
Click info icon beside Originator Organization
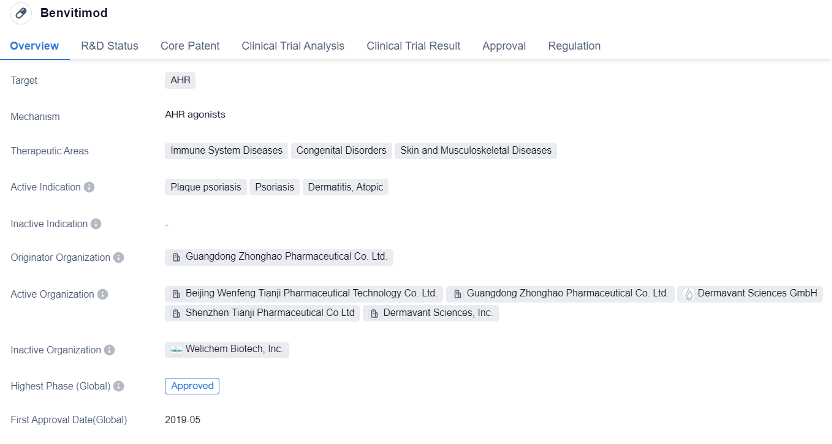pyautogui.click(x=119, y=258)
